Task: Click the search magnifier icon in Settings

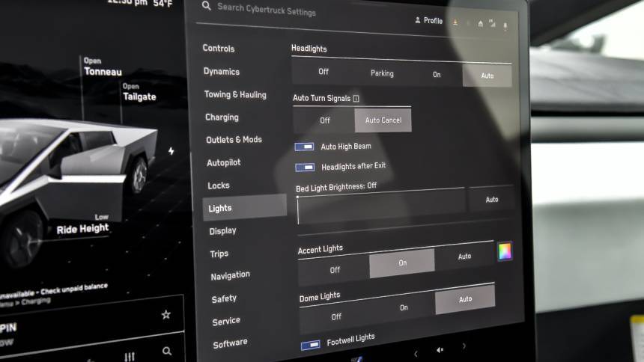Action: pyautogui.click(x=206, y=6)
